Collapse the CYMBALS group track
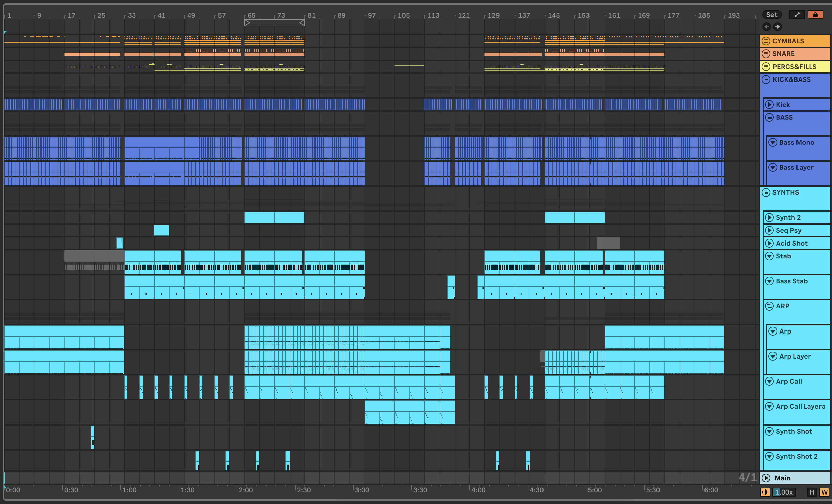832x504 pixels. tap(766, 41)
